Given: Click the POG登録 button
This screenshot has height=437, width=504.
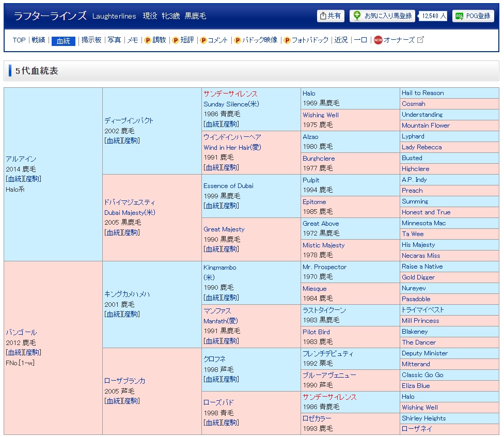Looking at the screenshot, I should pyautogui.click(x=473, y=16).
